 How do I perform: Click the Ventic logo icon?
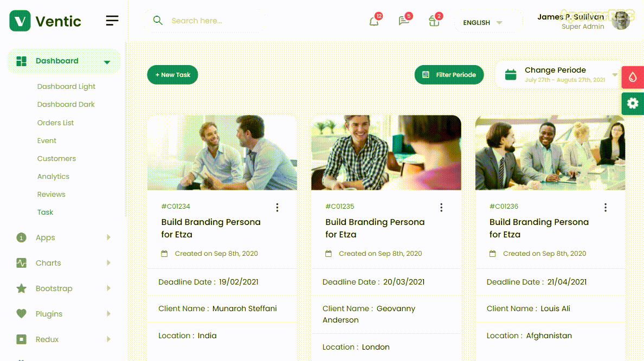20,21
